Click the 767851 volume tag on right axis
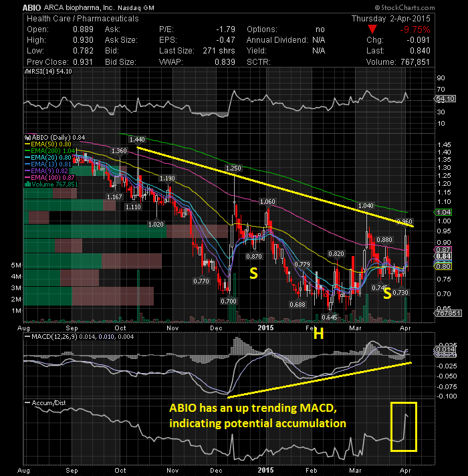The image size is (468, 476). (x=448, y=313)
